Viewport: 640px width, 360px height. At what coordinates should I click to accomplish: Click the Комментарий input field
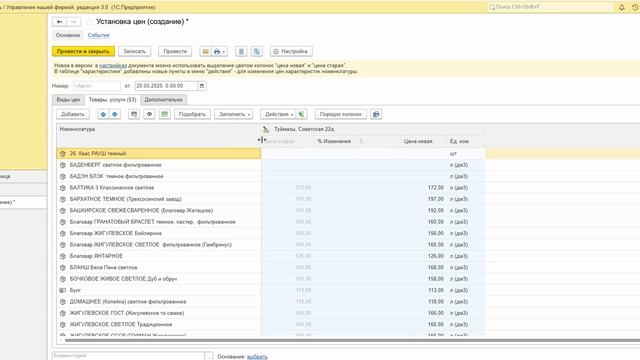(128, 356)
